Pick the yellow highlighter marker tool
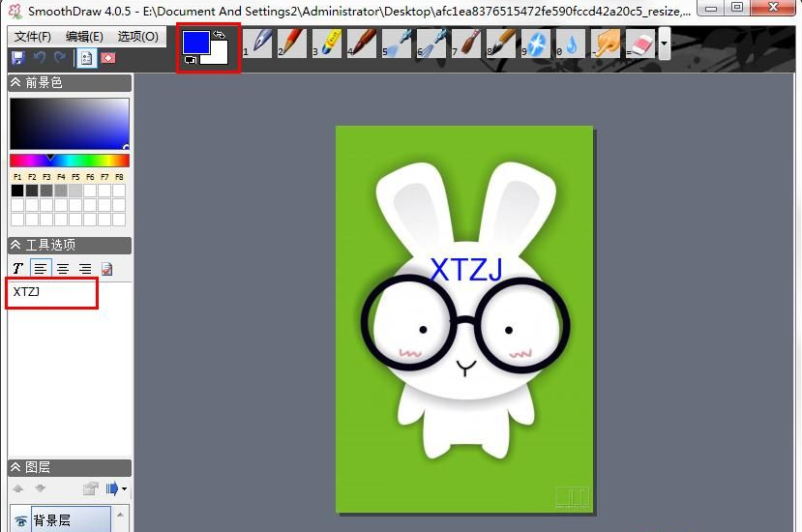802x532 pixels. click(x=330, y=43)
